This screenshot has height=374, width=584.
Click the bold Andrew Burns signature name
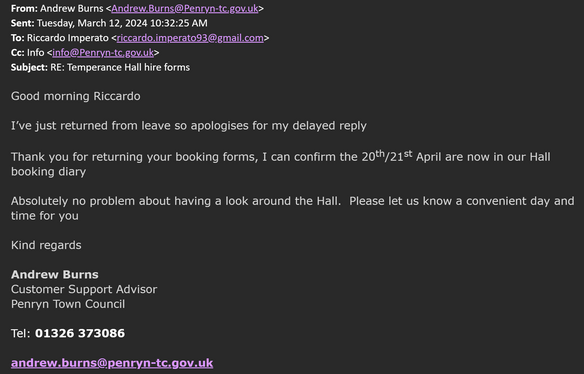click(x=55, y=275)
